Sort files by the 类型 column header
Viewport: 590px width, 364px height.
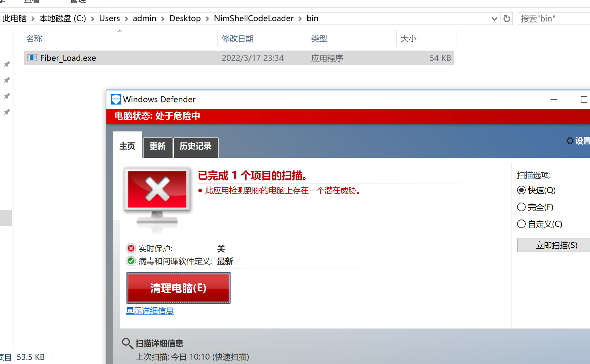[x=319, y=39]
